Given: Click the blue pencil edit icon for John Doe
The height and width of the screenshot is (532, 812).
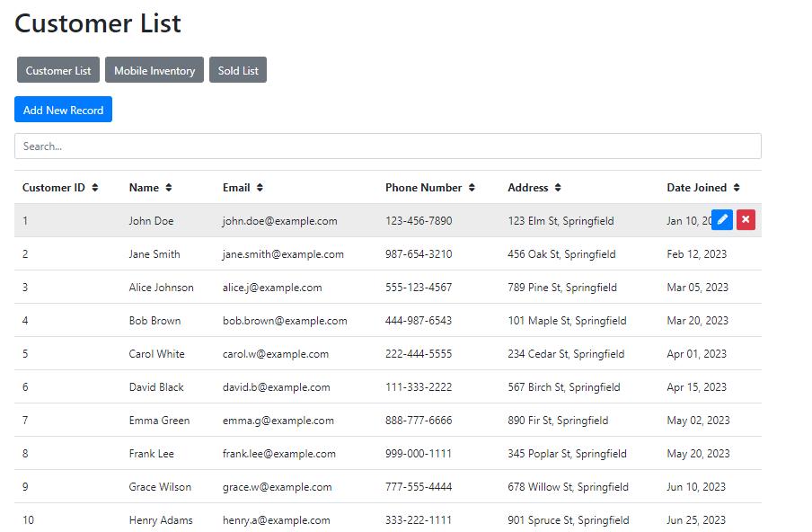Looking at the screenshot, I should pos(722,219).
